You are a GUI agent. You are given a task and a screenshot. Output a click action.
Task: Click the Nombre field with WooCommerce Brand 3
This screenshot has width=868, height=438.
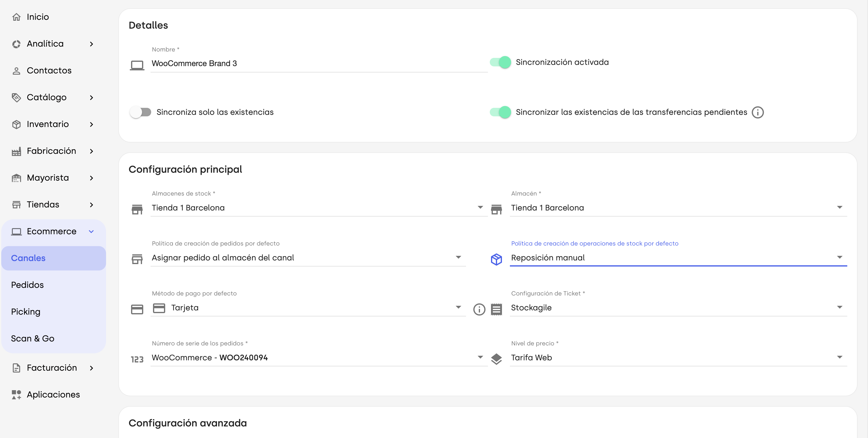click(x=319, y=64)
